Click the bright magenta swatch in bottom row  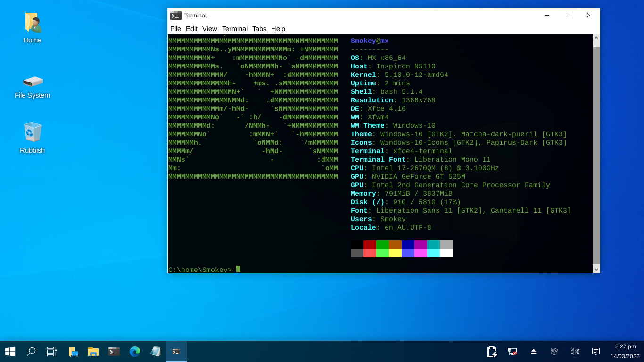point(421,253)
